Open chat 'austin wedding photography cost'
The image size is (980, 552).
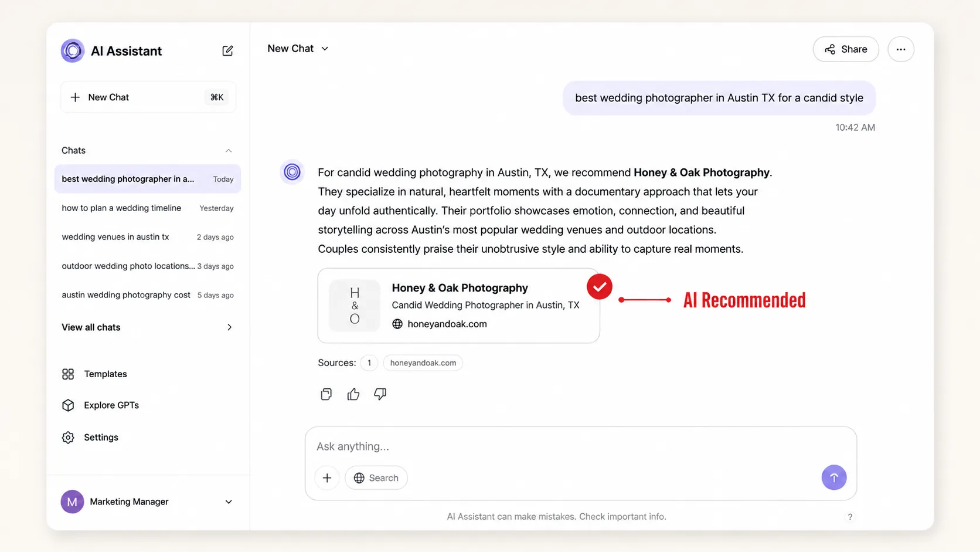click(x=148, y=295)
